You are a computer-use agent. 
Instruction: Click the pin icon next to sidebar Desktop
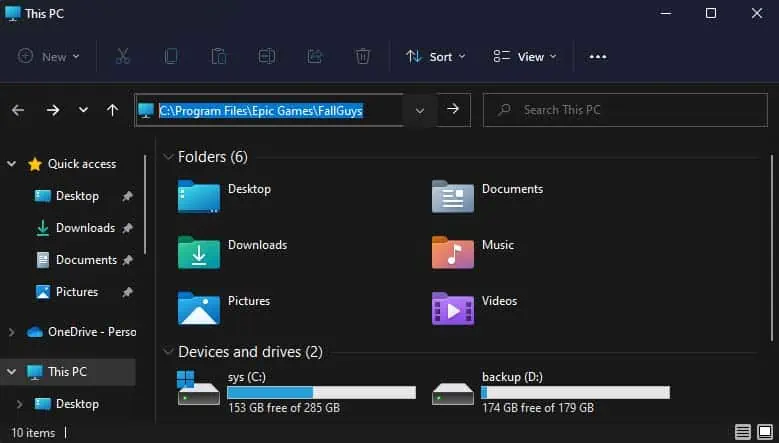[128, 196]
